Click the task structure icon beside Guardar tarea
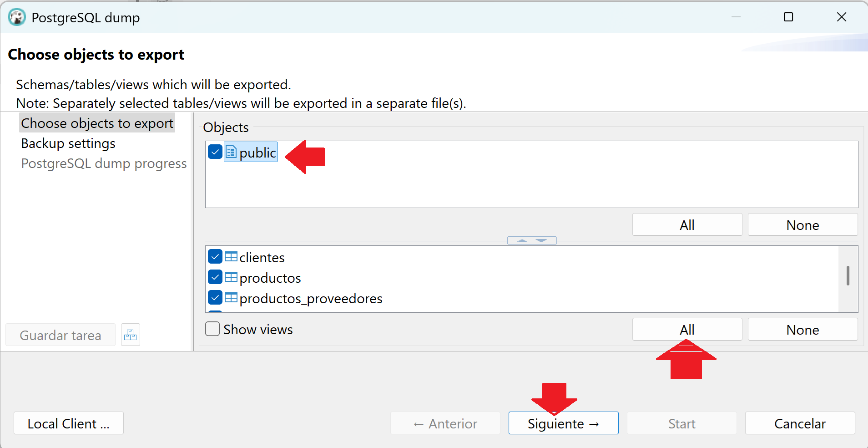Image resolution: width=868 pixels, height=448 pixels. pos(131,335)
